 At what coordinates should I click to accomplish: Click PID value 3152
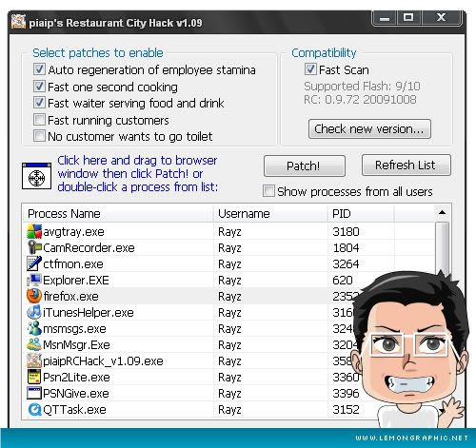coord(346,410)
